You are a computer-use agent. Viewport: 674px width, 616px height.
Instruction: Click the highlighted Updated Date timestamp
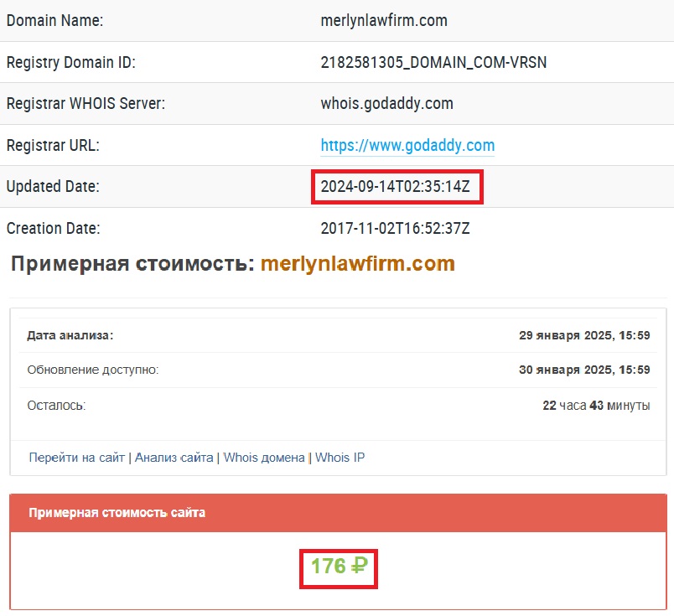397,187
